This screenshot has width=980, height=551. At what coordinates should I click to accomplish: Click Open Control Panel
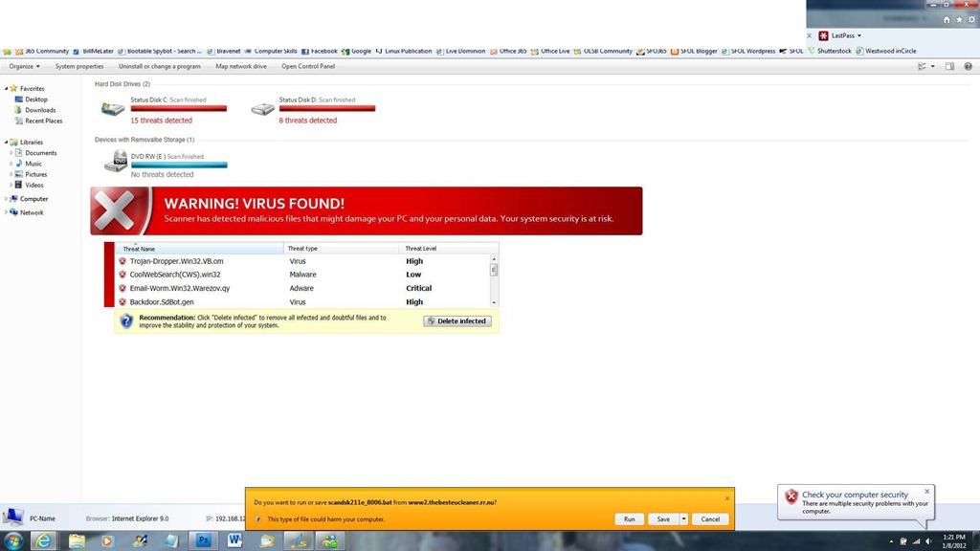pos(308,66)
